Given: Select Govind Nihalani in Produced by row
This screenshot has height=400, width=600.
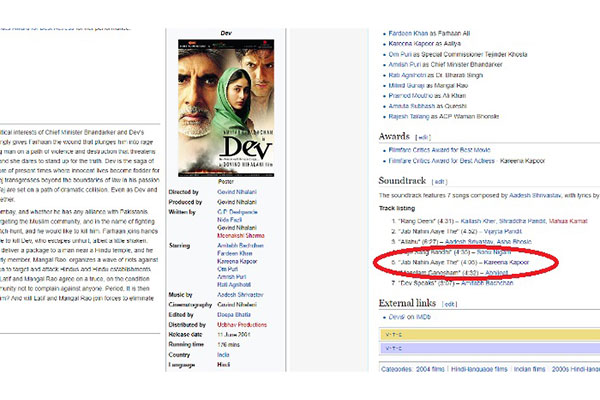Looking at the screenshot, I should point(237,202).
